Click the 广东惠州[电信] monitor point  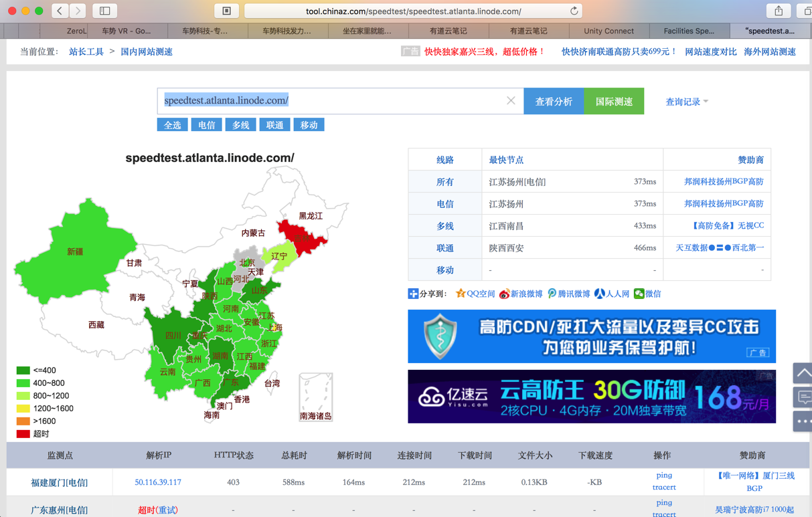pyautogui.click(x=59, y=510)
